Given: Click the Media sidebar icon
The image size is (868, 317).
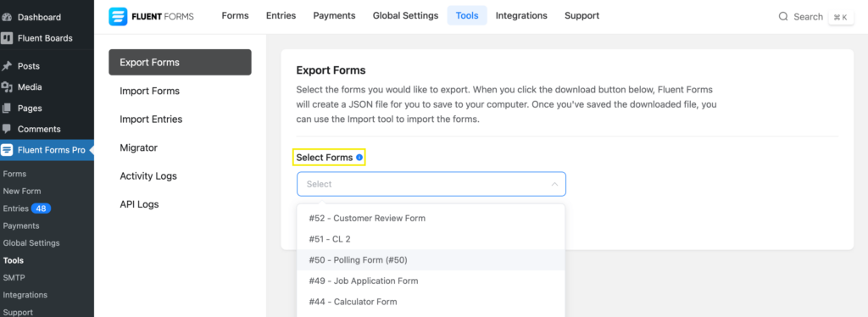Looking at the screenshot, I should (x=7, y=86).
